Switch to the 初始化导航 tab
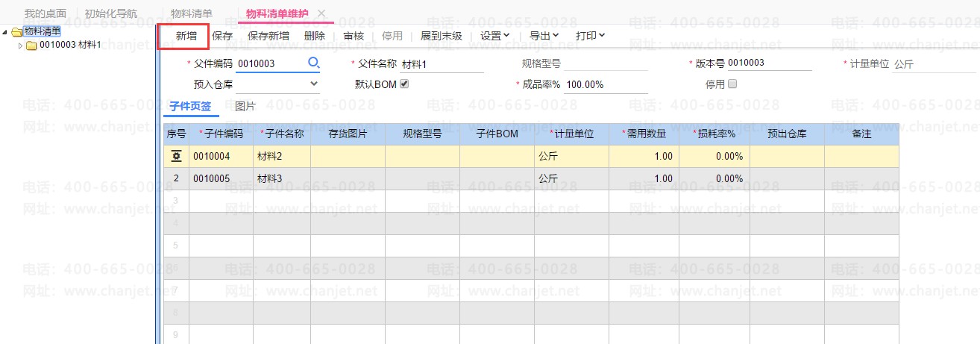Image resolution: width=980 pixels, height=344 pixels. [x=111, y=13]
